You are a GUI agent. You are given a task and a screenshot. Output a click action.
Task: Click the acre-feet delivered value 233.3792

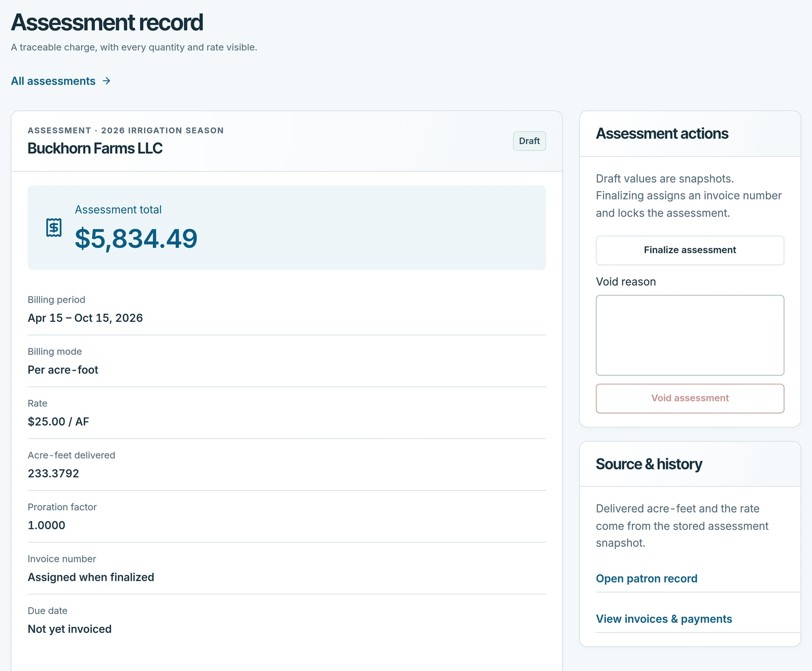(x=53, y=474)
